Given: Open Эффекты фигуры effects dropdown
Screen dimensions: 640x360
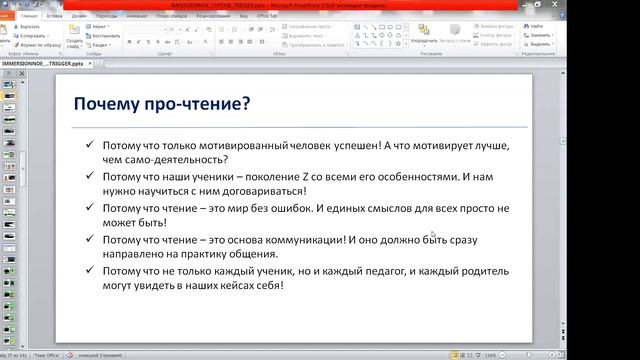Looking at the screenshot, I should point(493,44).
